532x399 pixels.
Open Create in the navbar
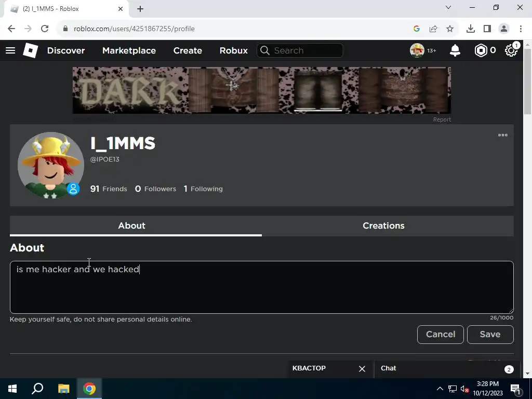click(x=188, y=50)
